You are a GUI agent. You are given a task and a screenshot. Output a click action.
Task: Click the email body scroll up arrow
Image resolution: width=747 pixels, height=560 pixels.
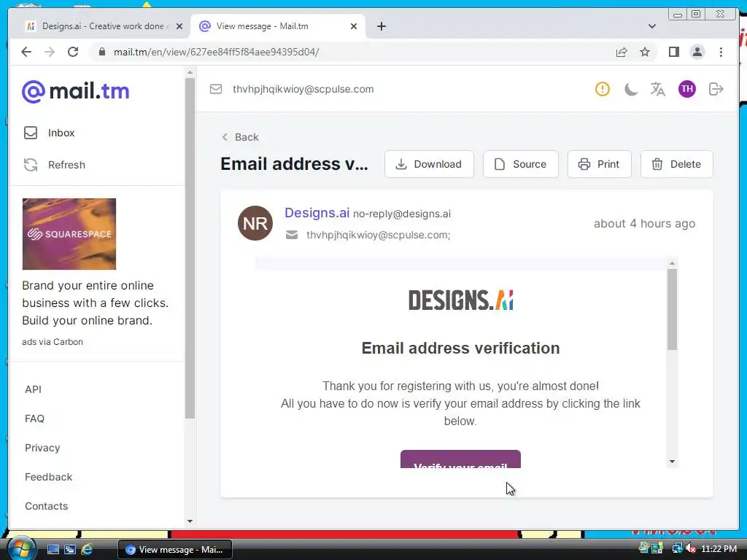pos(672,262)
